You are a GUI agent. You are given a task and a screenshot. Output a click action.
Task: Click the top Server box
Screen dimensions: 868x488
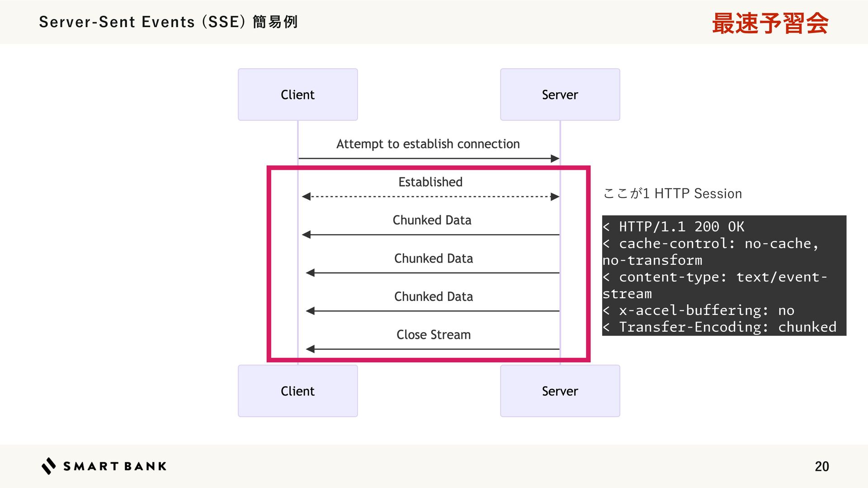click(x=560, y=94)
